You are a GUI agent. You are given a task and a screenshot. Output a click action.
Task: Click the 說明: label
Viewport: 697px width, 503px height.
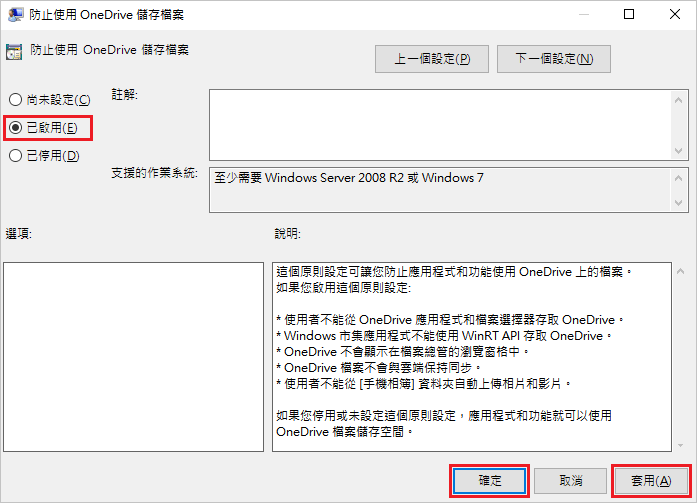[288, 233]
